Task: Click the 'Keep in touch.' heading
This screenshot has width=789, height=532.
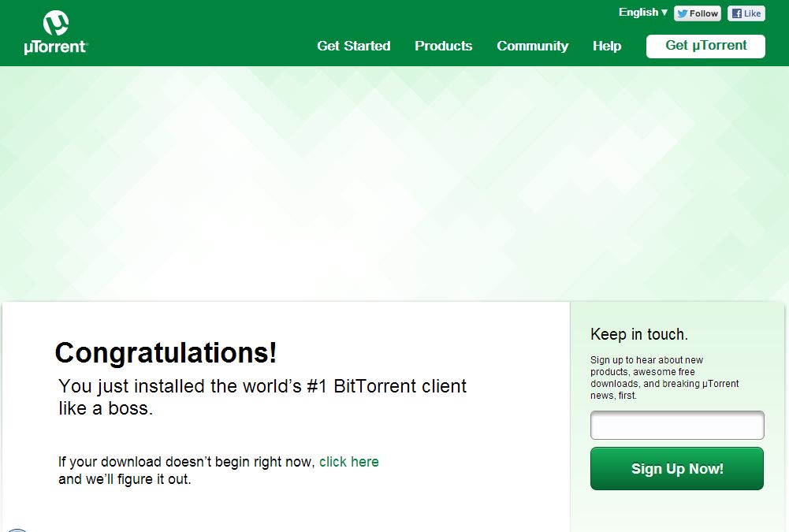Action: (x=639, y=334)
